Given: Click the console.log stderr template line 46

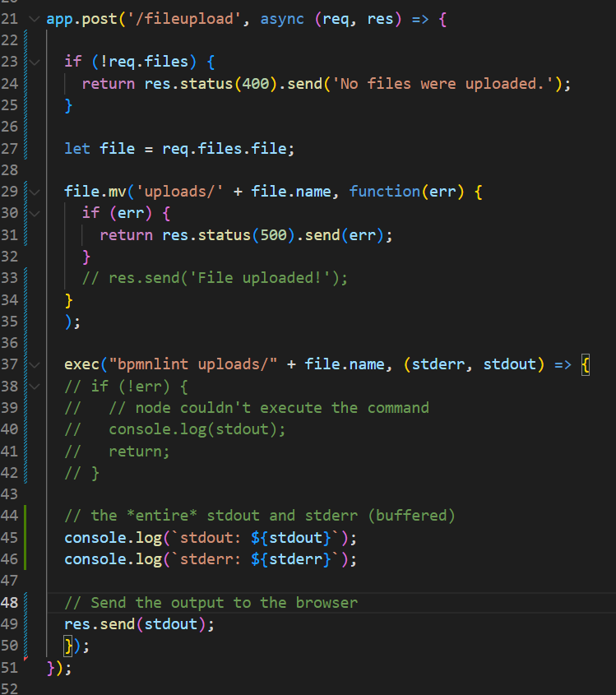Looking at the screenshot, I should pos(211,559).
